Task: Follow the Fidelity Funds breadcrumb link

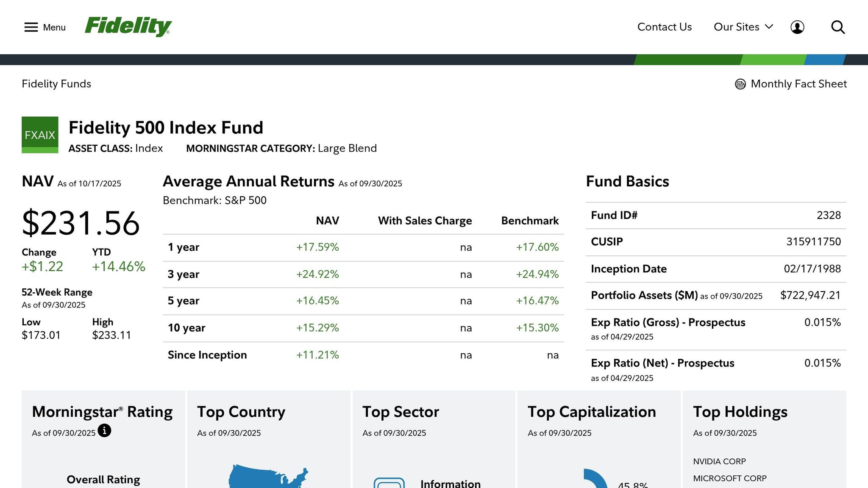Action: click(56, 84)
